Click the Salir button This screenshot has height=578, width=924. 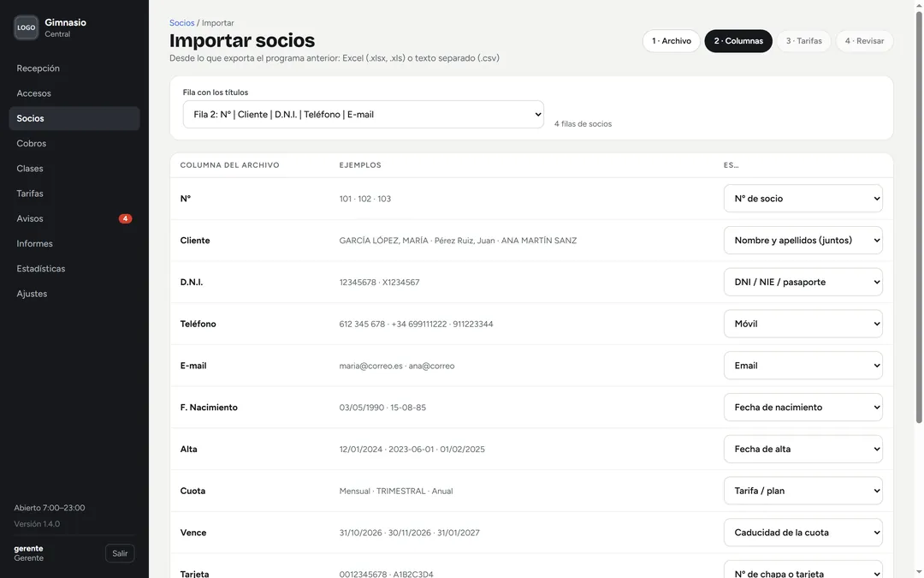click(120, 553)
